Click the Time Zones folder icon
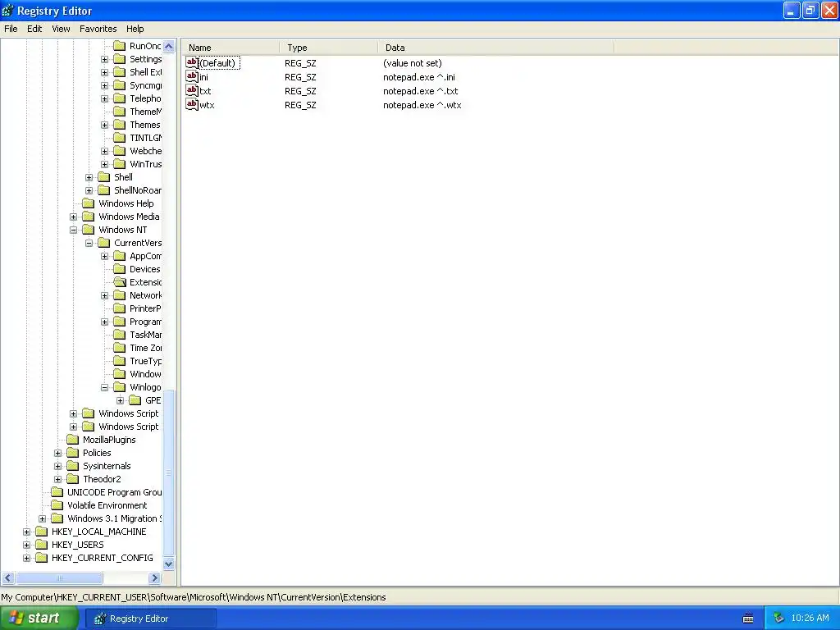Viewport: 840px width, 630px height. [x=120, y=348]
